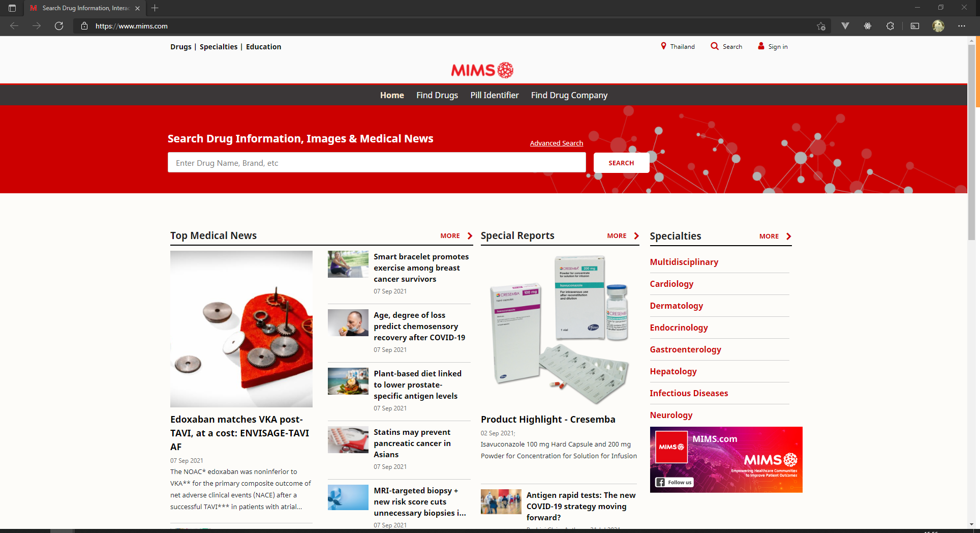The height and width of the screenshot is (533, 980).
Task: Close the Search Drug Information tab
Action: (x=138, y=8)
